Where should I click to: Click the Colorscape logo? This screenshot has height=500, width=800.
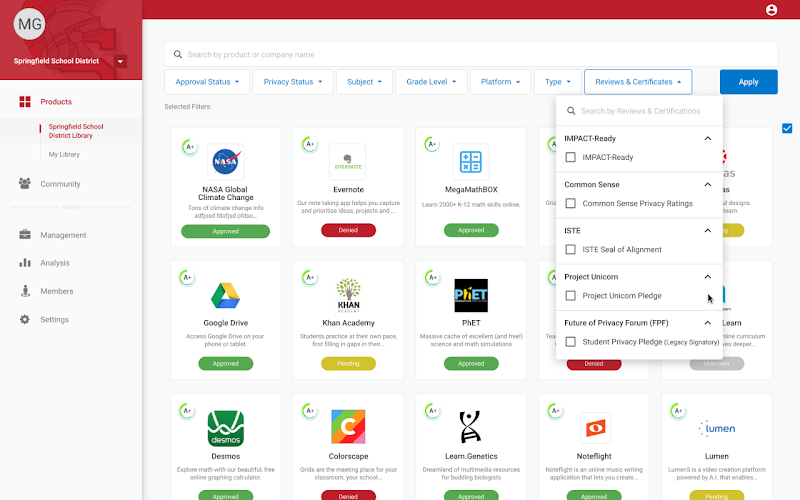348,427
